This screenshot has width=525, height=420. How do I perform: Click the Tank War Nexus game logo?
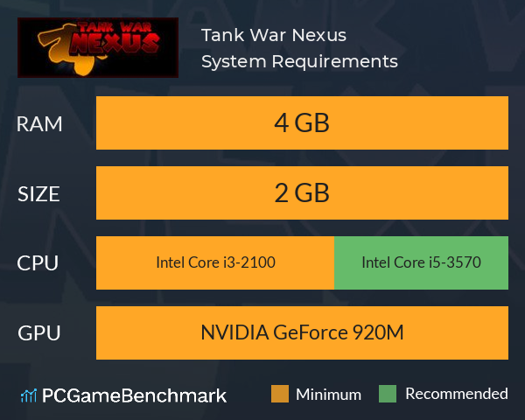(x=98, y=47)
